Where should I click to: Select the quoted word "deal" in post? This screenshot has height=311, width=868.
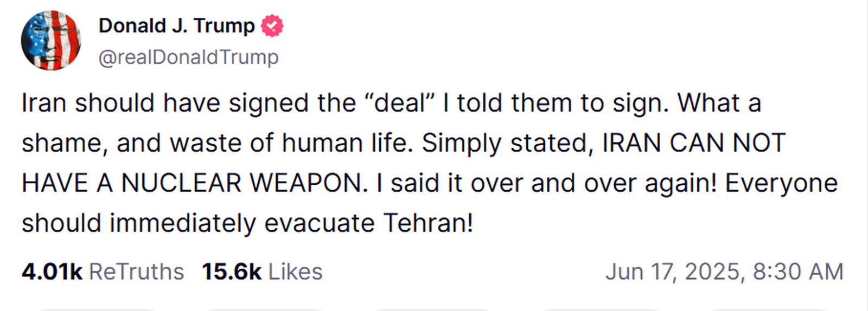coord(401,103)
